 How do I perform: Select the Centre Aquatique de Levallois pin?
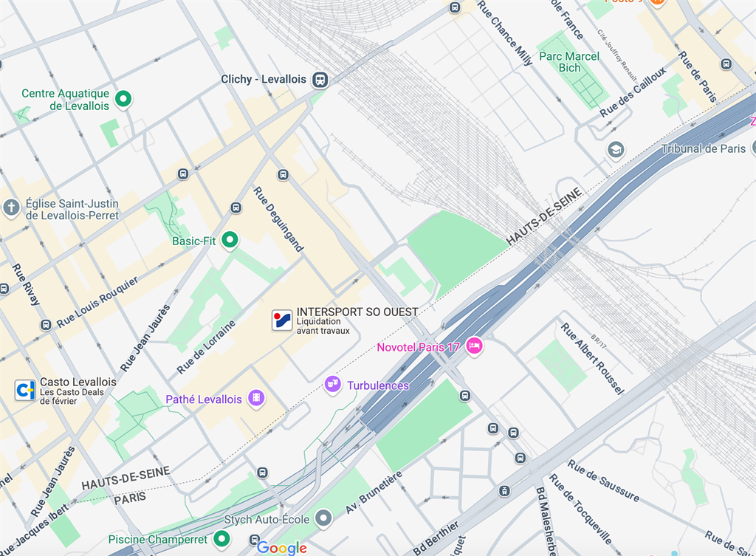[x=123, y=100]
